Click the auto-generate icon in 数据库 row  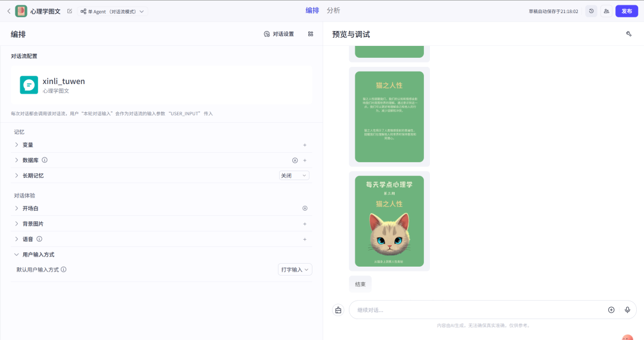pos(295,160)
